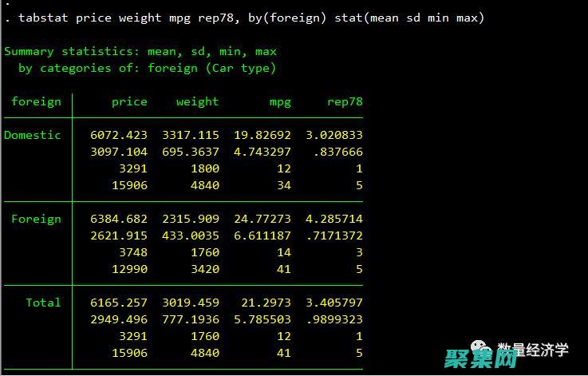The height and width of the screenshot is (376, 588).
Task: Click the 数量经济学 watermark label
Action: click(x=533, y=350)
